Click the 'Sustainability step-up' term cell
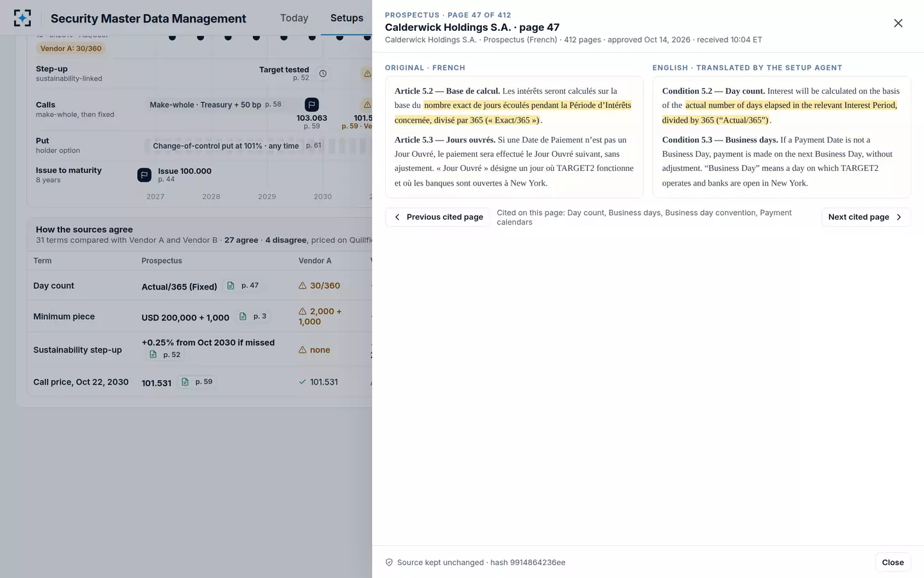 click(78, 350)
